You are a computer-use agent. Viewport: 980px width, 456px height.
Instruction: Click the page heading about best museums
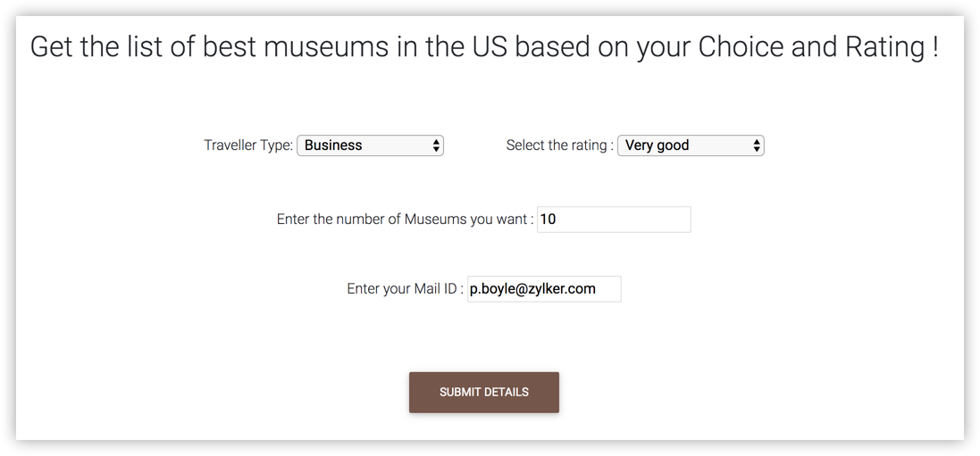484,46
